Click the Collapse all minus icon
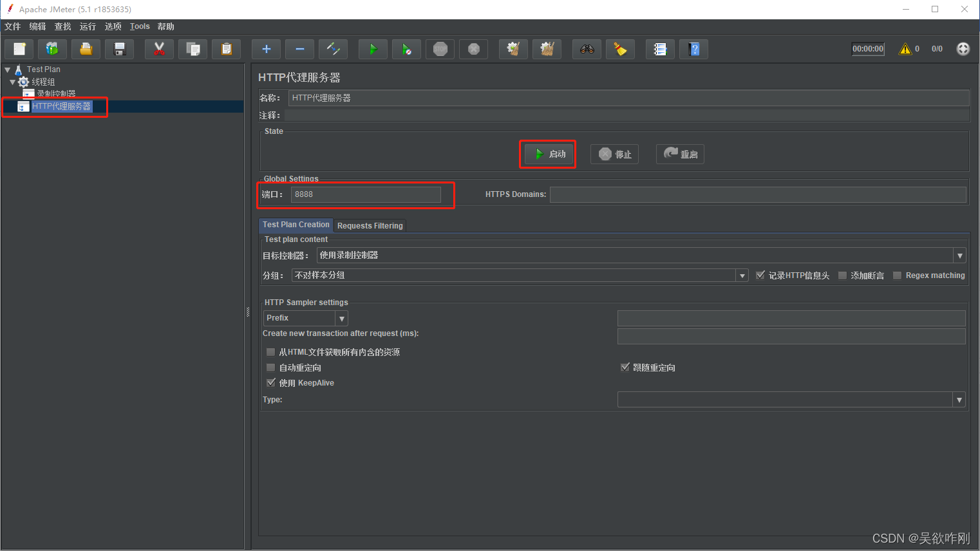Viewport: 980px width, 551px height. point(299,49)
